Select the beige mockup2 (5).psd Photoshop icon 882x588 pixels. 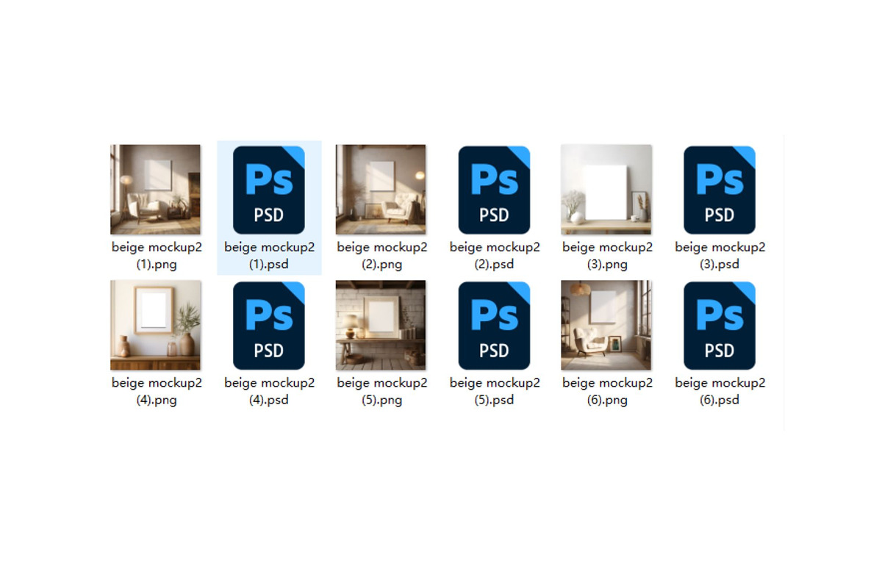495,326
